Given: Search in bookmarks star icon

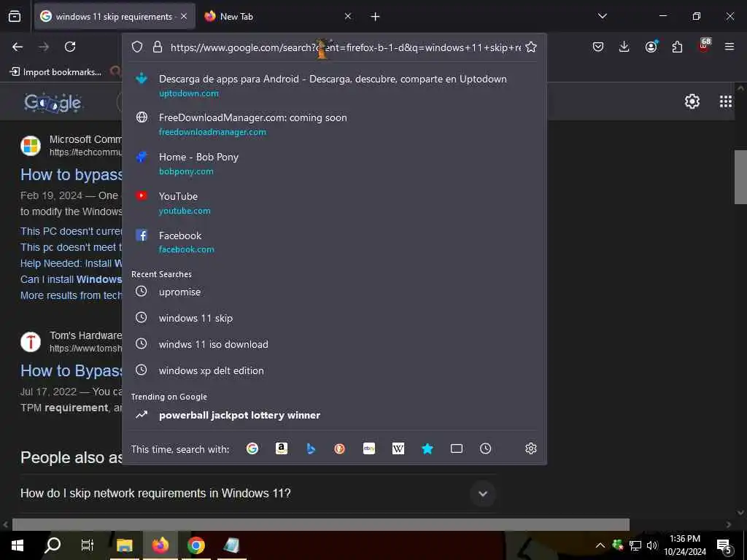Looking at the screenshot, I should pos(427,448).
